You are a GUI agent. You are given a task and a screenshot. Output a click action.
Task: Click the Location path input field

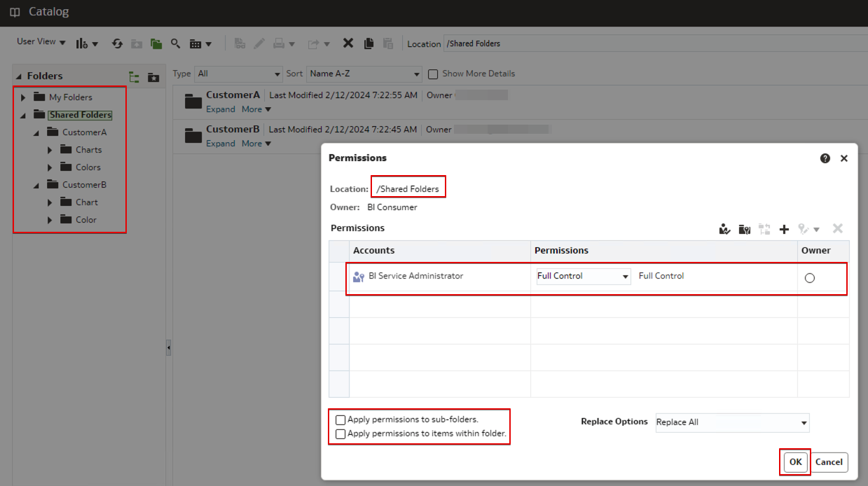(x=655, y=43)
